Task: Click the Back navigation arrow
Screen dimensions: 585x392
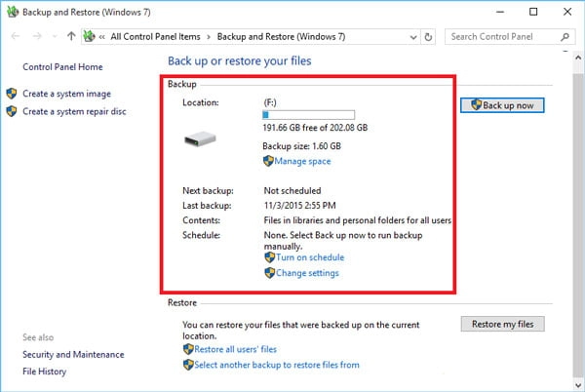Action: 12,37
